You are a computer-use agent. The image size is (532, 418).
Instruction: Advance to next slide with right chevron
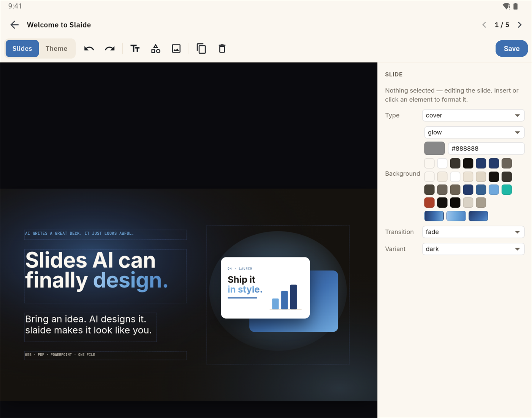click(x=519, y=25)
